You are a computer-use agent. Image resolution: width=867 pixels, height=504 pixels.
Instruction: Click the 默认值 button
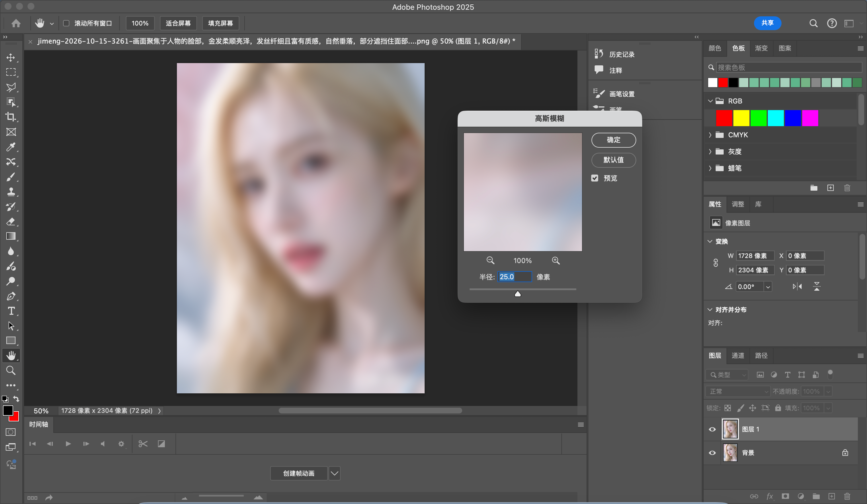coord(614,160)
